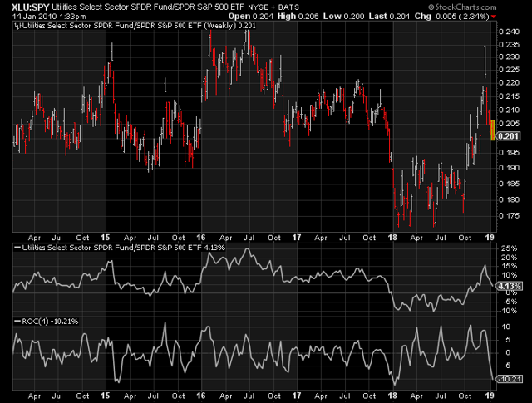
Task: Click the -10% label on the percent axis
Action: click(x=506, y=311)
